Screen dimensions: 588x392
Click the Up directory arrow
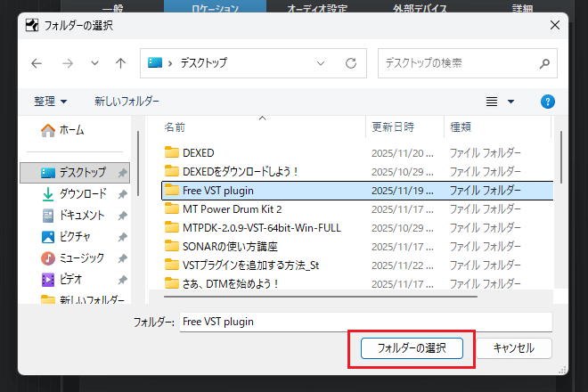pos(120,63)
